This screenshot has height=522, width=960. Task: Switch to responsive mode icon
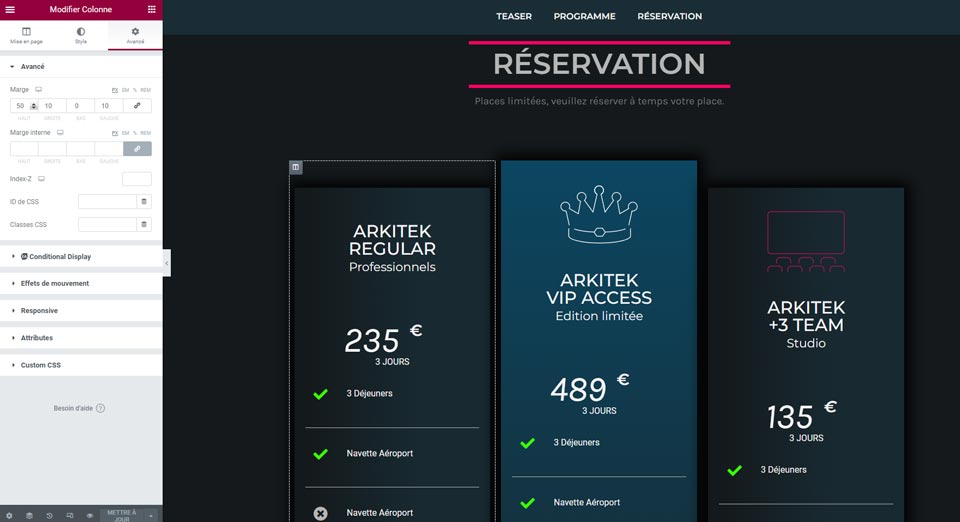[69, 516]
